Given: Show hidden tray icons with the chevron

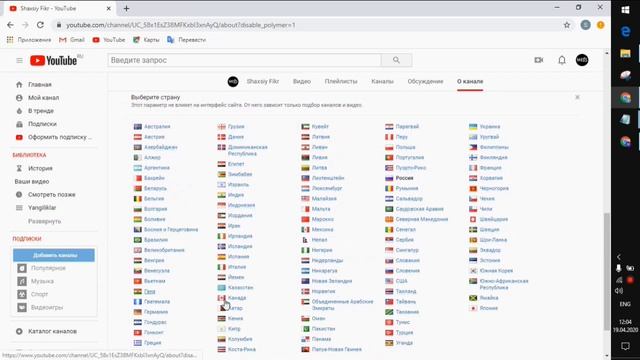Looking at the screenshot, I should pyautogui.click(x=619, y=257).
